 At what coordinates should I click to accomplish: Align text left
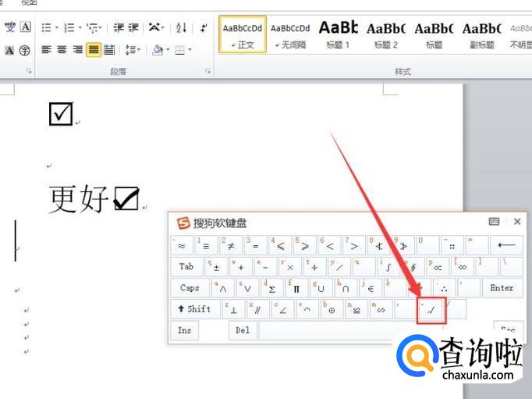47,50
